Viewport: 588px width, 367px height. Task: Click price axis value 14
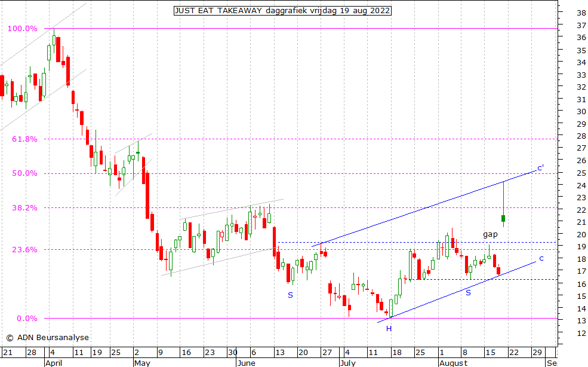[581, 309]
